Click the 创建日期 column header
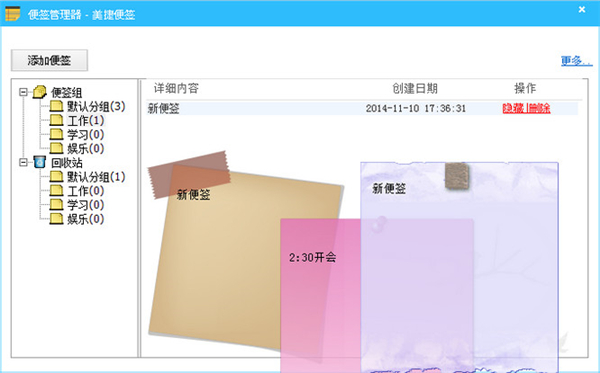 [415, 88]
